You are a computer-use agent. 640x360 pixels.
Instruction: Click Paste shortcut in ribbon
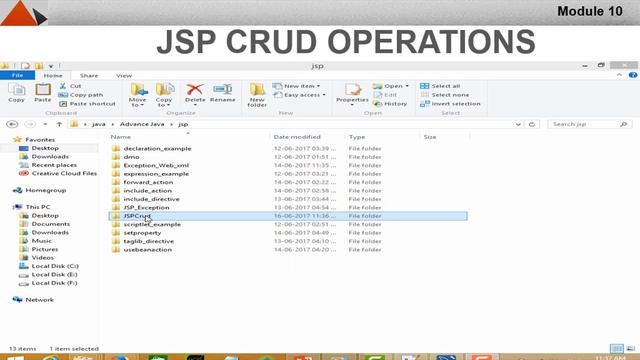87,104
